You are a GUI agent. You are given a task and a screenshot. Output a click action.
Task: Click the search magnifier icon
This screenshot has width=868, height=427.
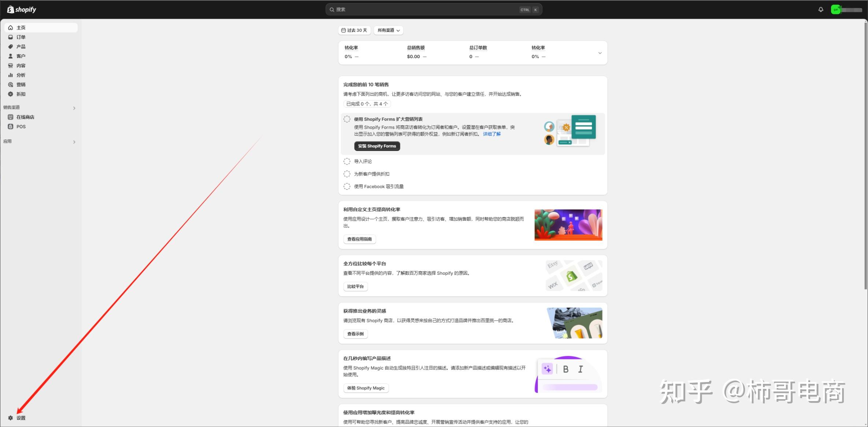coord(332,10)
